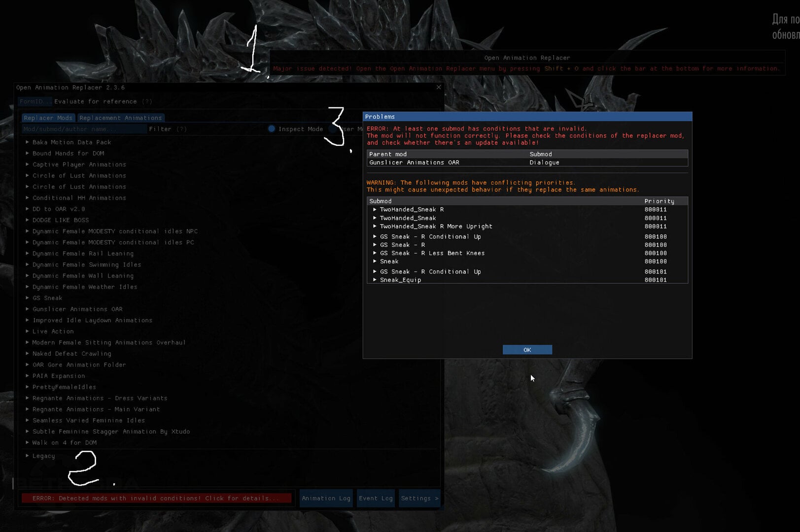Select Dynamic Female Wall Leaning row
This screenshot has width=800, height=532.
point(83,276)
